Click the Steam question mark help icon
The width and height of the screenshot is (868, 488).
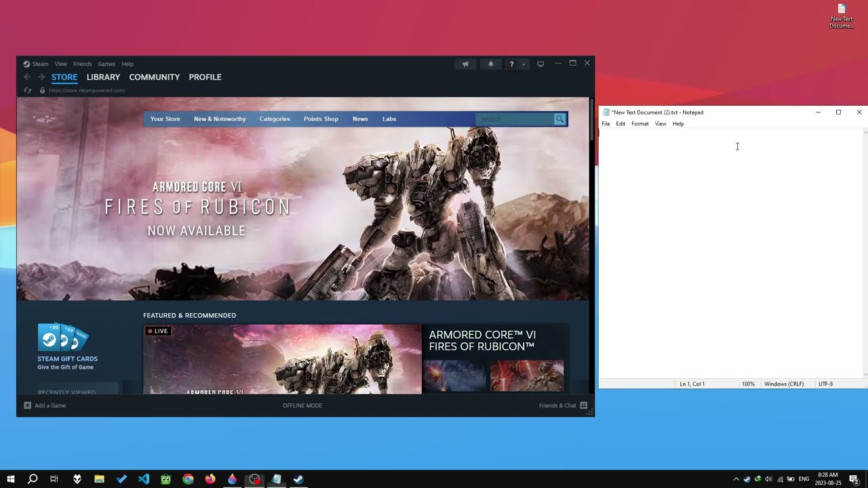tap(512, 64)
